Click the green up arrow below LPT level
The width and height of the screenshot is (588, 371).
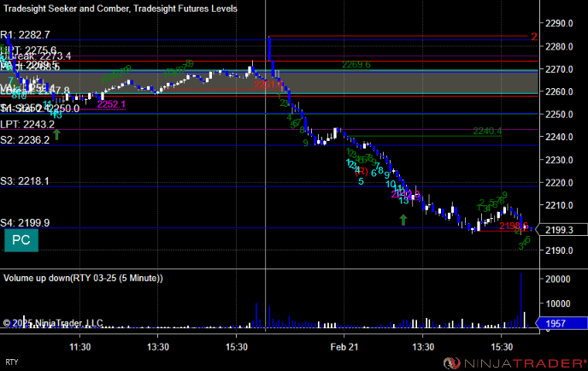56,134
